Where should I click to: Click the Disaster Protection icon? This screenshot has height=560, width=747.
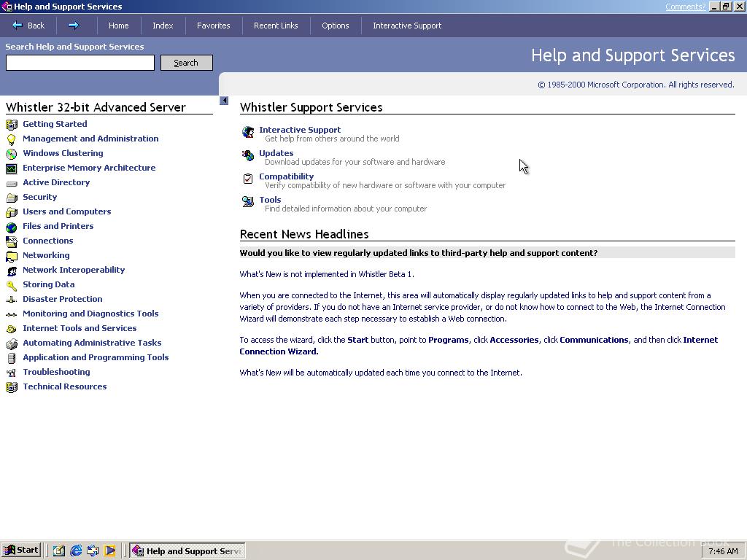pyautogui.click(x=12, y=300)
